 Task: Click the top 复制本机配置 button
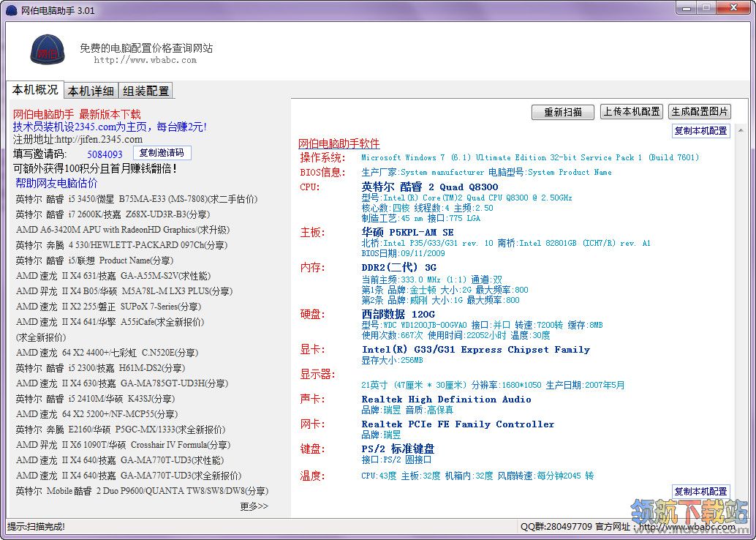(x=700, y=131)
